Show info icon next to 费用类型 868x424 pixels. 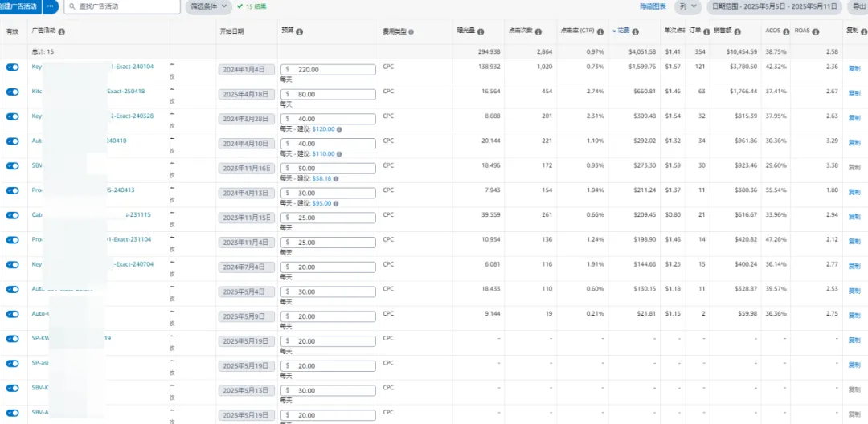click(411, 32)
